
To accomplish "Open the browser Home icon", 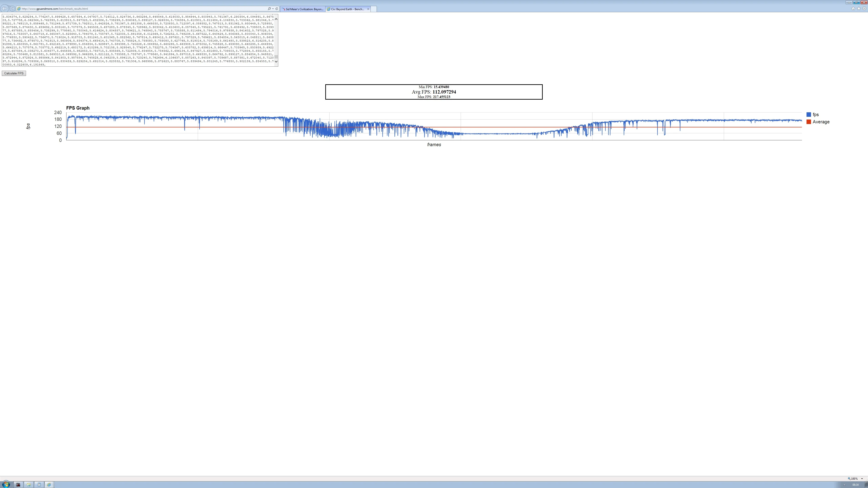I will [x=853, y=9].
